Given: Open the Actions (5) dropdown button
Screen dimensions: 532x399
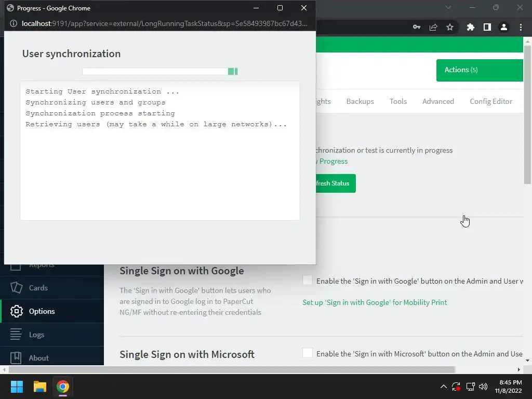Looking at the screenshot, I should [480, 70].
